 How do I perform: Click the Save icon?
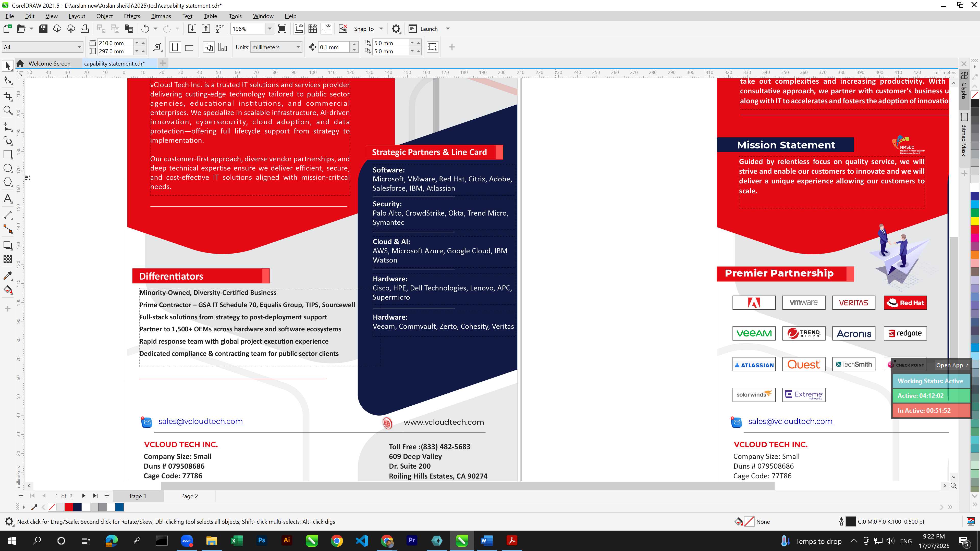click(x=43, y=29)
